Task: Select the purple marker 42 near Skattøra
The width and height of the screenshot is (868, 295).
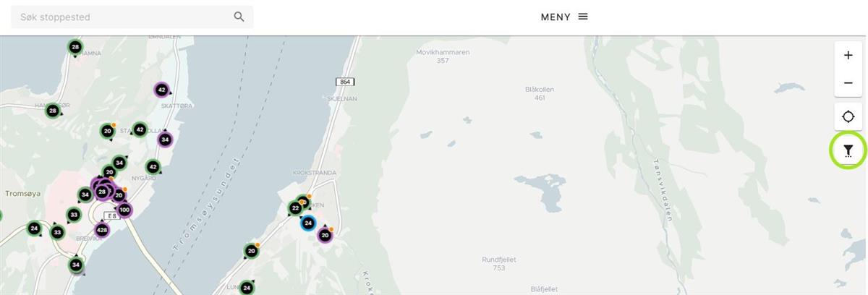Action: (x=162, y=90)
